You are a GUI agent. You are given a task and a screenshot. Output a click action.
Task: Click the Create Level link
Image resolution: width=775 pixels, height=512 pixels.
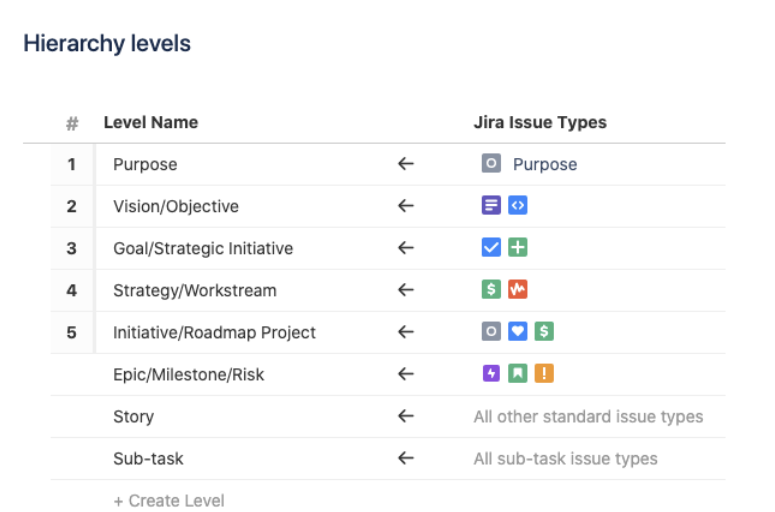click(x=169, y=500)
